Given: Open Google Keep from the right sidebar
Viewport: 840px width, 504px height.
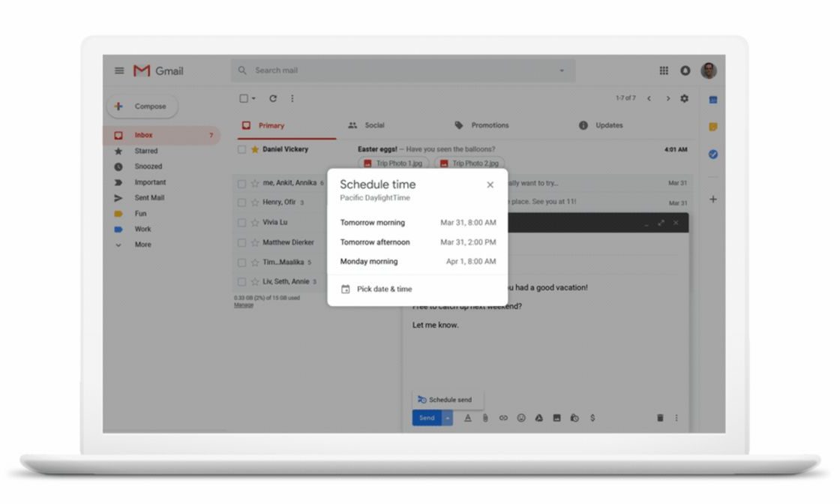Looking at the screenshot, I should tap(712, 127).
